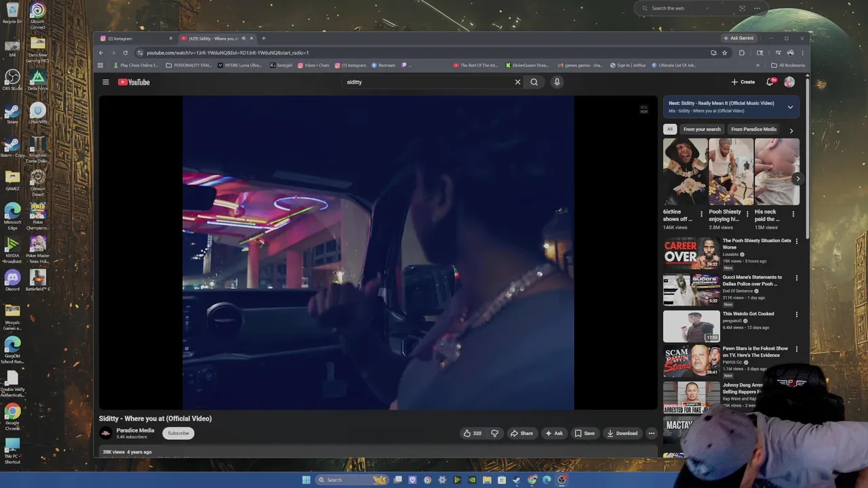This screenshot has height=488, width=868.
Task: Open Save to playlist dialog
Action: [585, 433]
